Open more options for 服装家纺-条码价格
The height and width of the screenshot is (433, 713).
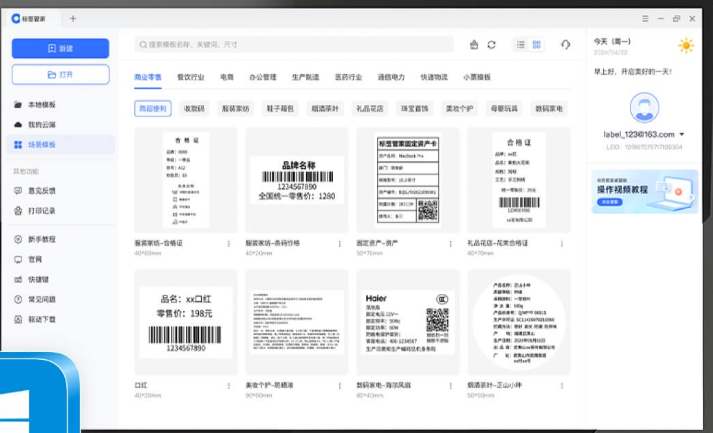(x=340, y=244)
